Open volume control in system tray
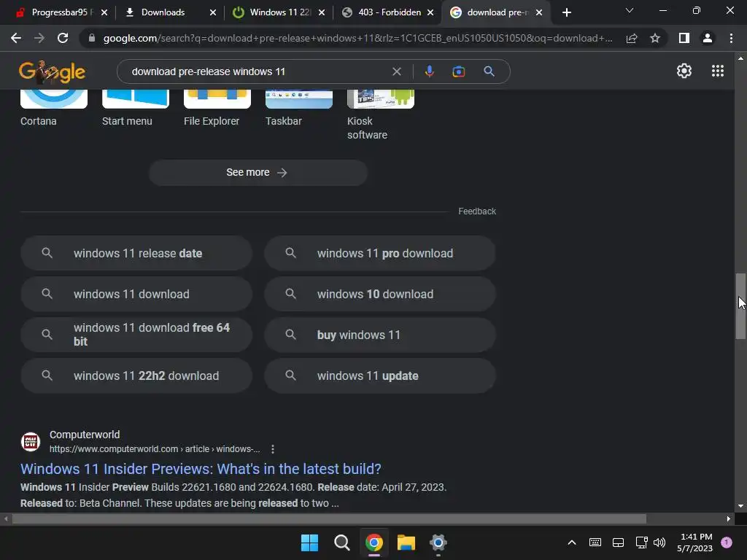 (x=659, y=542)
